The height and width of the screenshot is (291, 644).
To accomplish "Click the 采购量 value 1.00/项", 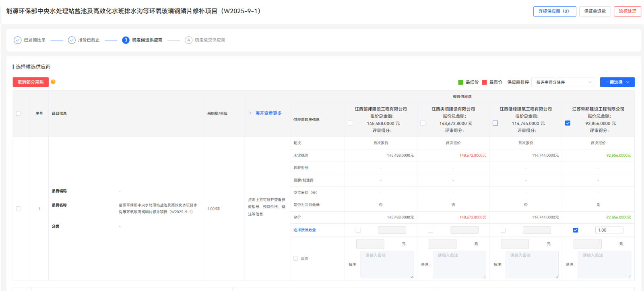I will tap(213, 209).
